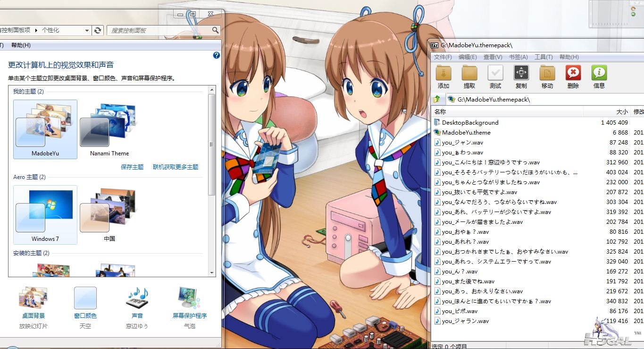
Task: Click the 添加 (Add) icon in 7-Zip
Action: pyautogui.click(x=443, y=73)
